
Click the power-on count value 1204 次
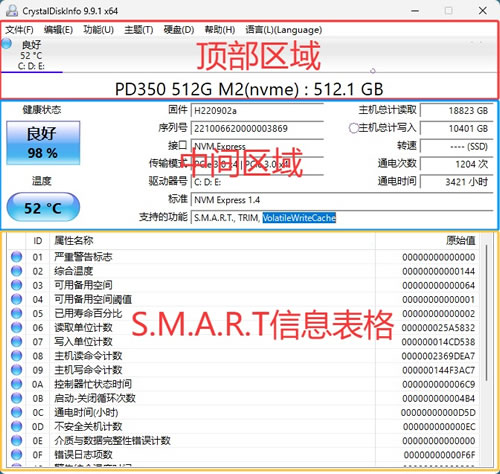pos(456,164)
